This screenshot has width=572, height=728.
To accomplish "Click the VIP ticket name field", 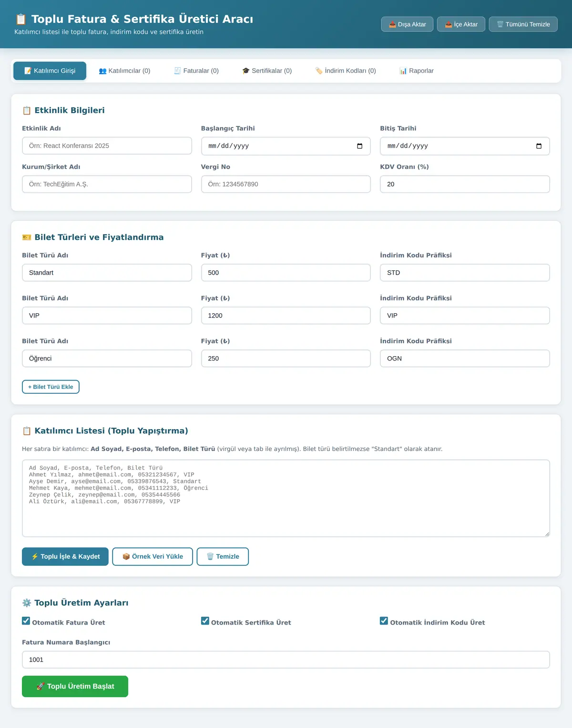I will point(107,316).
